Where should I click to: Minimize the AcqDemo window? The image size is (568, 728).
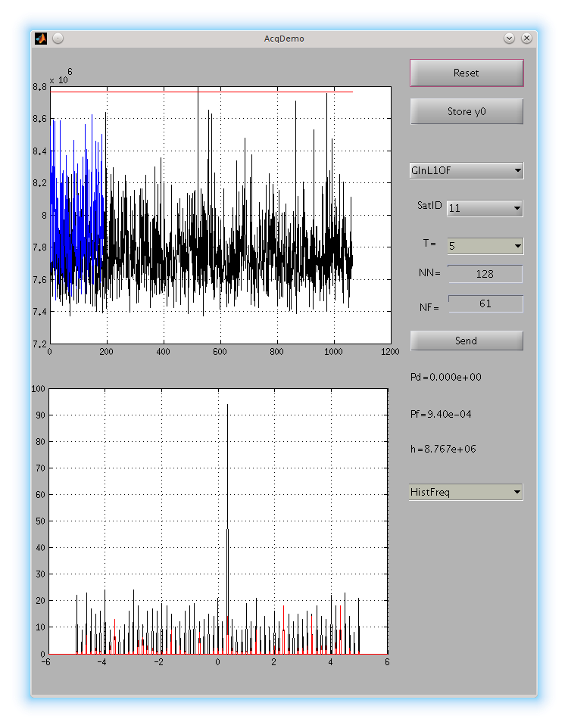click(509, 38)
